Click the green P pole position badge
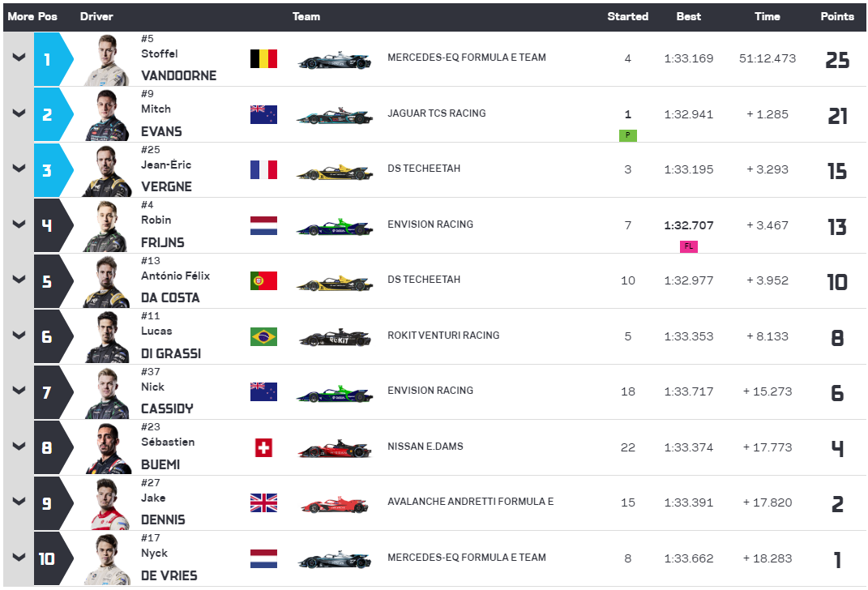The width and height of the screenshot is (868, 590). pos(628,135)
